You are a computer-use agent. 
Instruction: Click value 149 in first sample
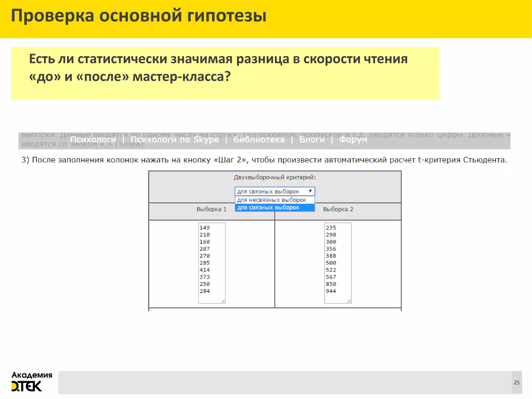tap(204, 228)
